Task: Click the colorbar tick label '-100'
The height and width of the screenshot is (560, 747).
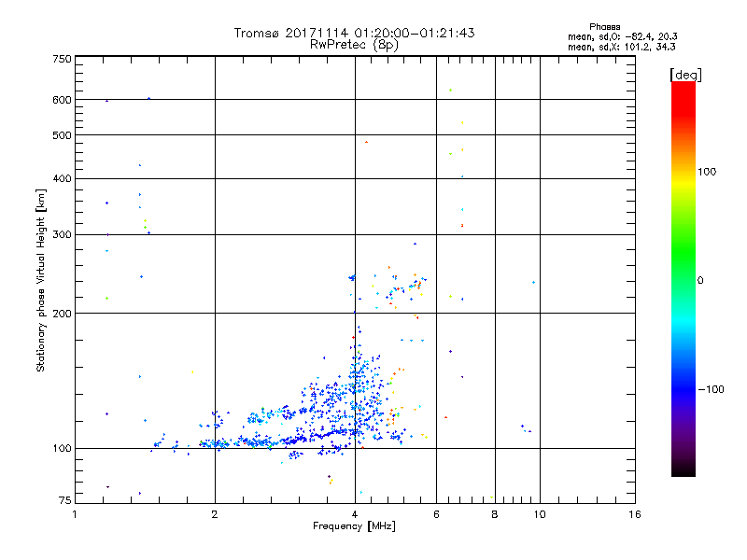Action: (711, 389)
